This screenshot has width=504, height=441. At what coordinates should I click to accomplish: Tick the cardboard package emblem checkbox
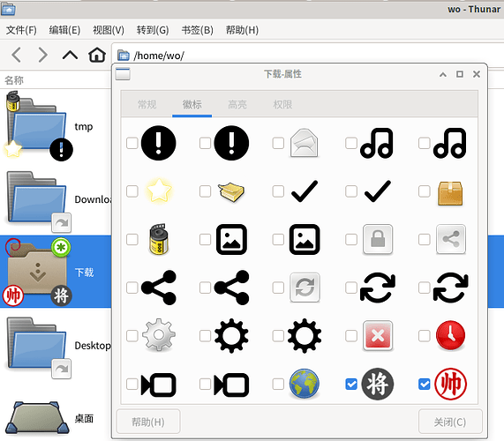pos(425,191)
